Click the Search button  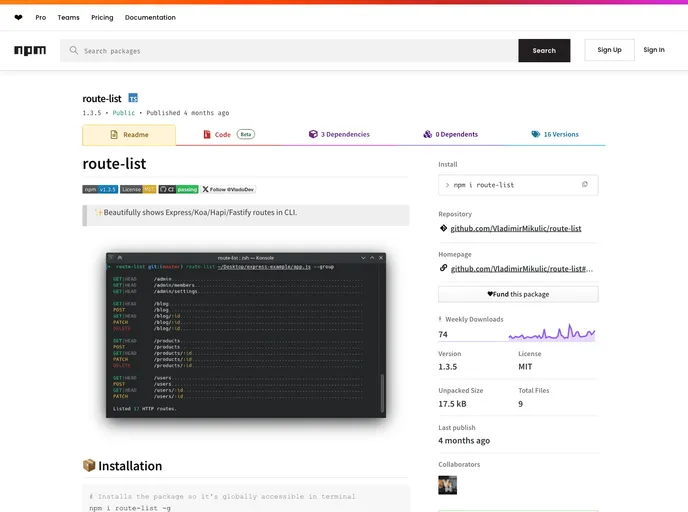click(x=544, y=50)
